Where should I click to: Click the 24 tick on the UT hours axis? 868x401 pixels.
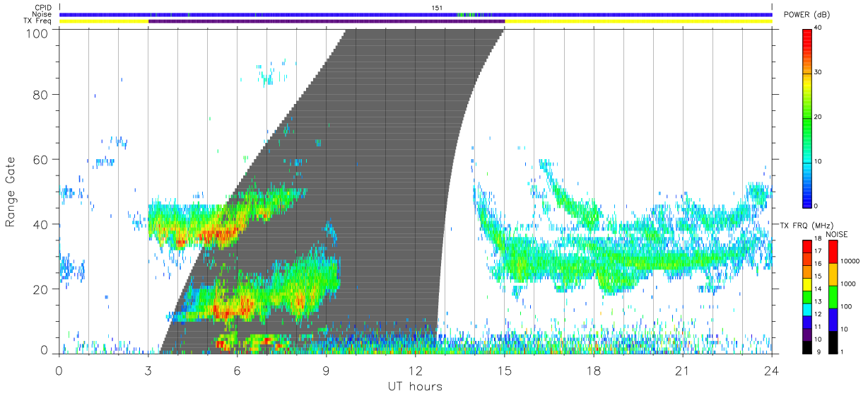pyautogui.click(x=772, y=370)
